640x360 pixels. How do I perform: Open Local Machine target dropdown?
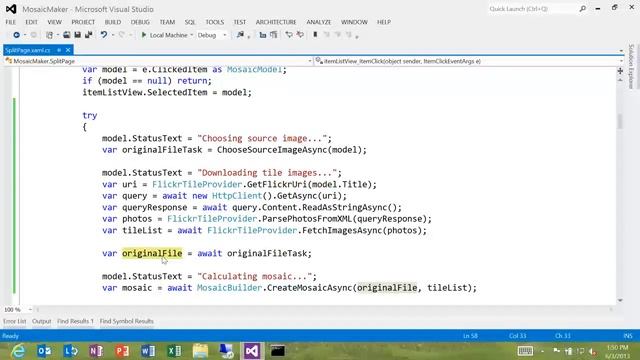(191, 35)
